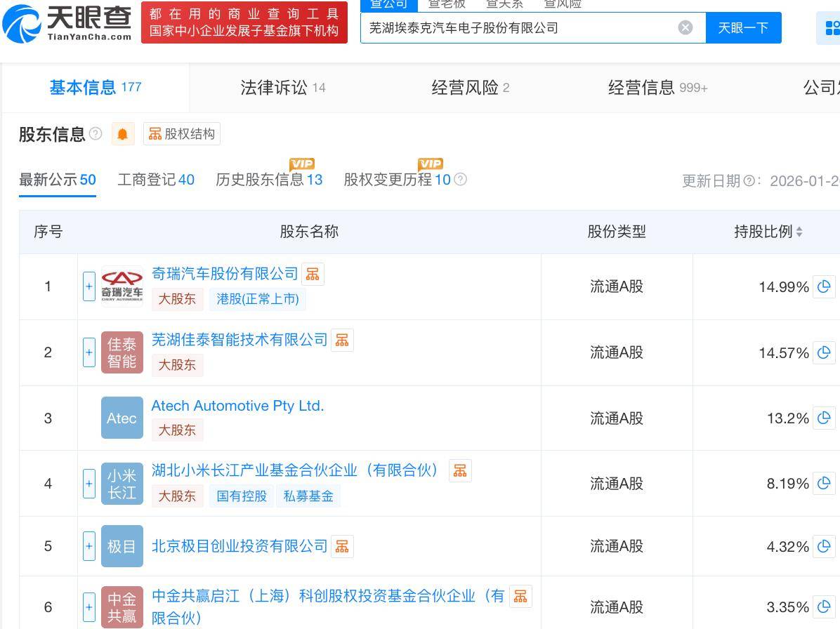Image resolution: width=840 pixels, height=629 pixels.
Task: Click the 天眼一下 search button
Action: point(743,27)
